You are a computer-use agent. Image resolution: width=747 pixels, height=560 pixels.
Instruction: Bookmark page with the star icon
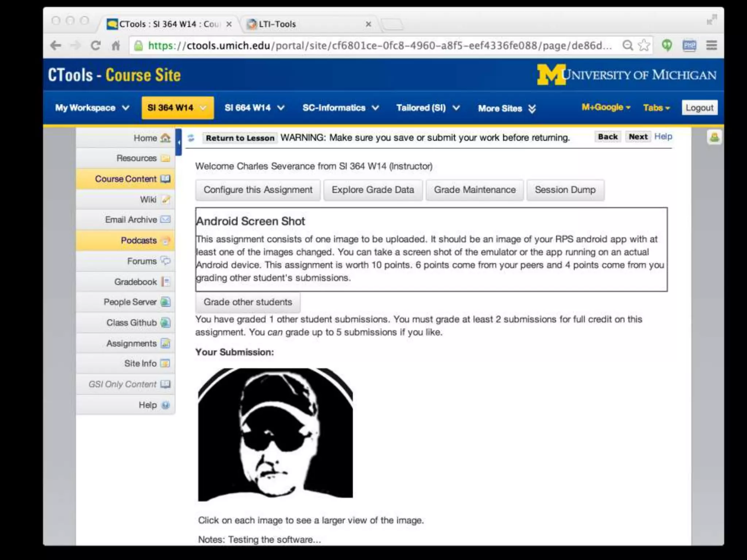tap(645, 46)
